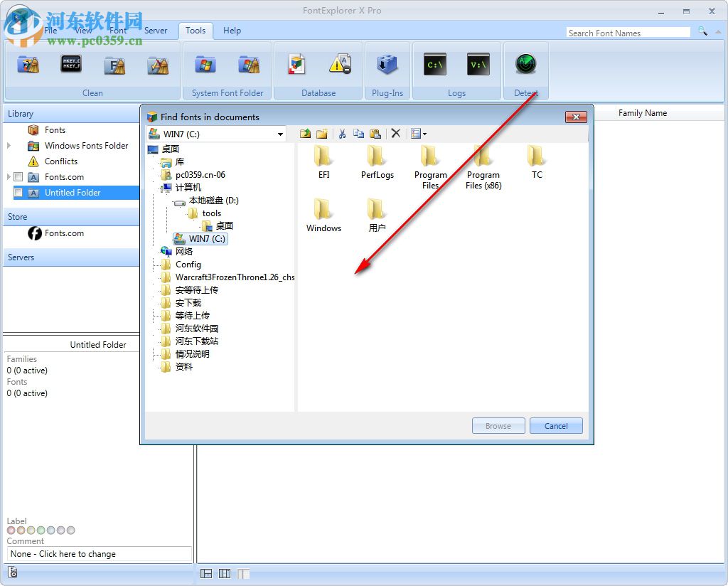
Task: Open the Tools menu
Action: (x=196, y=31)
